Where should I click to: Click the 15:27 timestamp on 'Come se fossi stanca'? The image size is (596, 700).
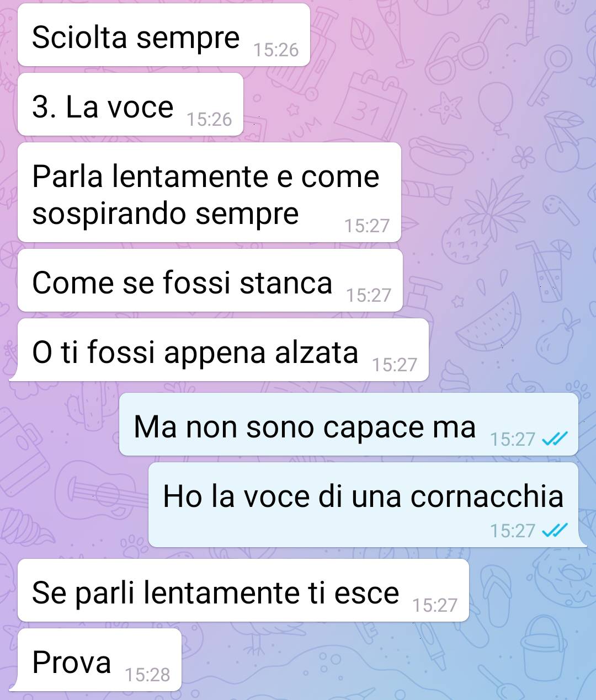click(x=369, y=296)
